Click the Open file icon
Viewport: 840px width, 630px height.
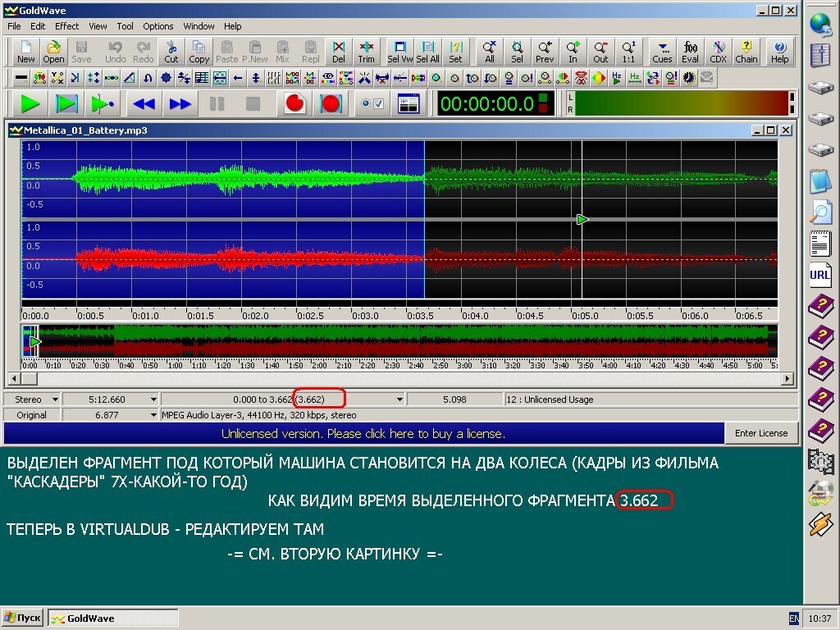pyautogui.click(x=53, y=52)
